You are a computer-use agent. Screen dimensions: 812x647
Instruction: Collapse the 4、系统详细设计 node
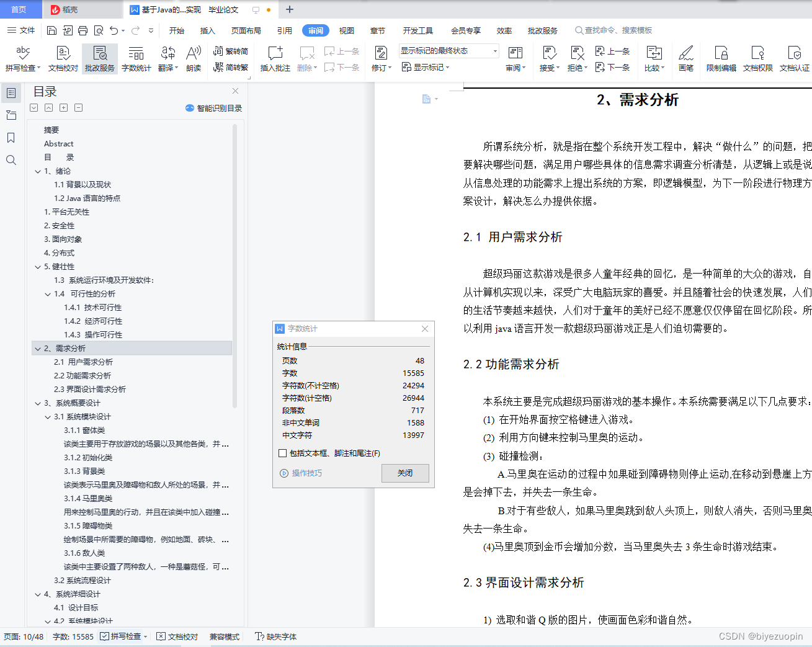tap(38, 594)
